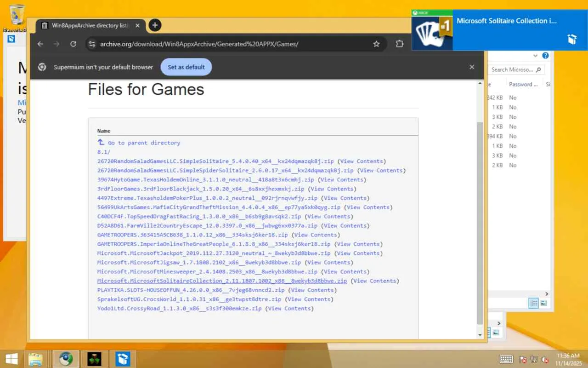Close the Win8AppxArchive directory listing tab

[x=138, y=25]
